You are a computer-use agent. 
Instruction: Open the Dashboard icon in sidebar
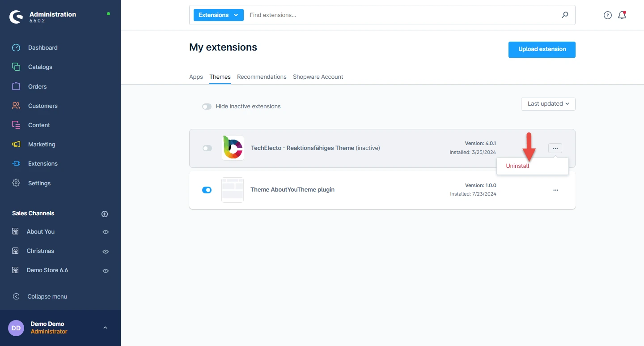[16, 48]
